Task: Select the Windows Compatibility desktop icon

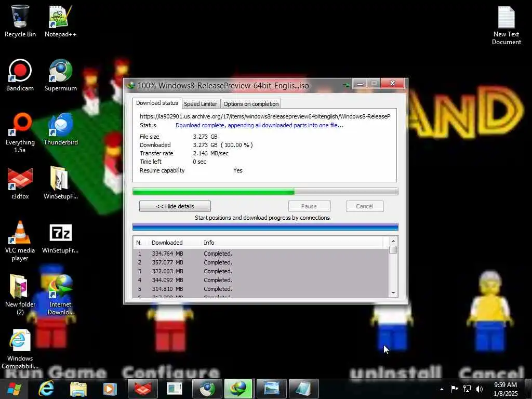Action: (20, 349)
